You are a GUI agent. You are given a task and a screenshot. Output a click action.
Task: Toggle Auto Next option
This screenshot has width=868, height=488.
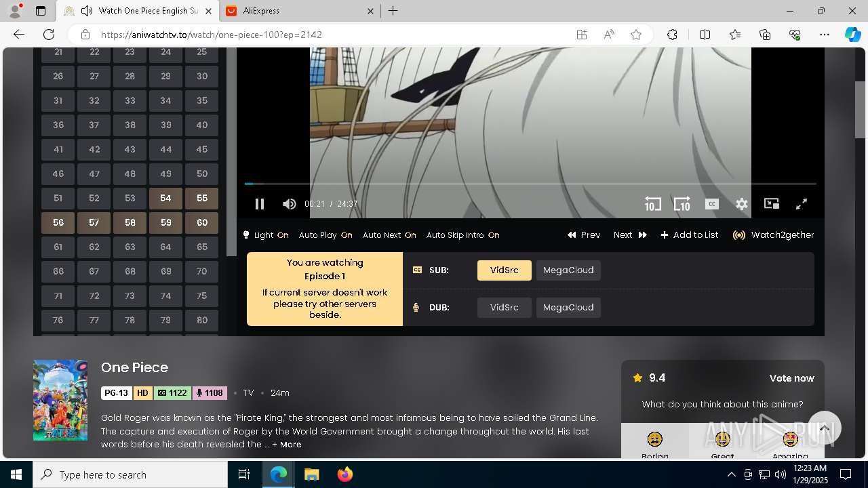(389, 235)
